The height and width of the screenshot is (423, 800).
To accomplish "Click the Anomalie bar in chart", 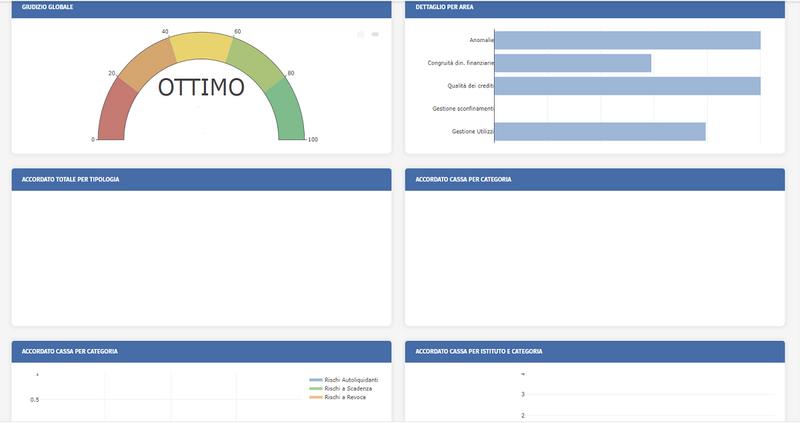I will (628, 40).
